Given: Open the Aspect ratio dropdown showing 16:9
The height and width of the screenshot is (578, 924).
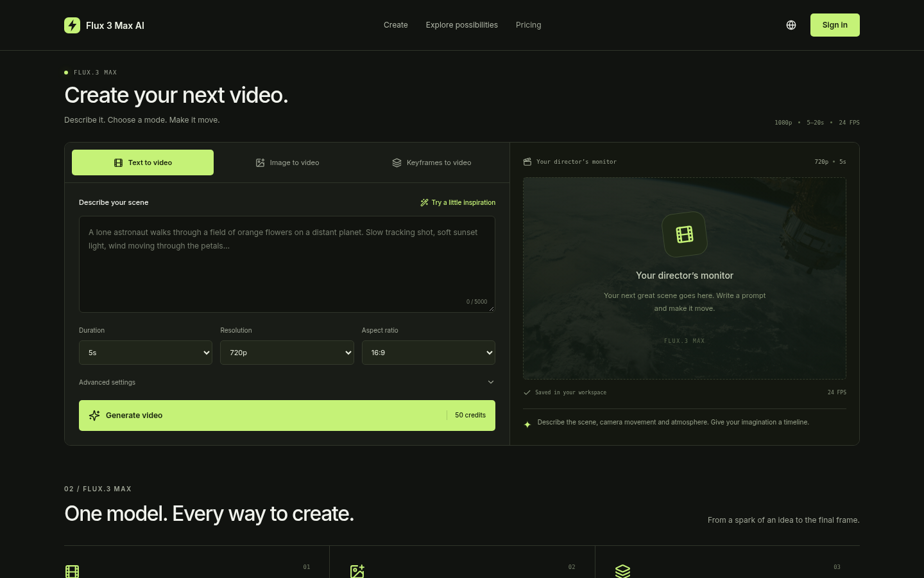Looking at the screenshot, I should click(429, 353).
